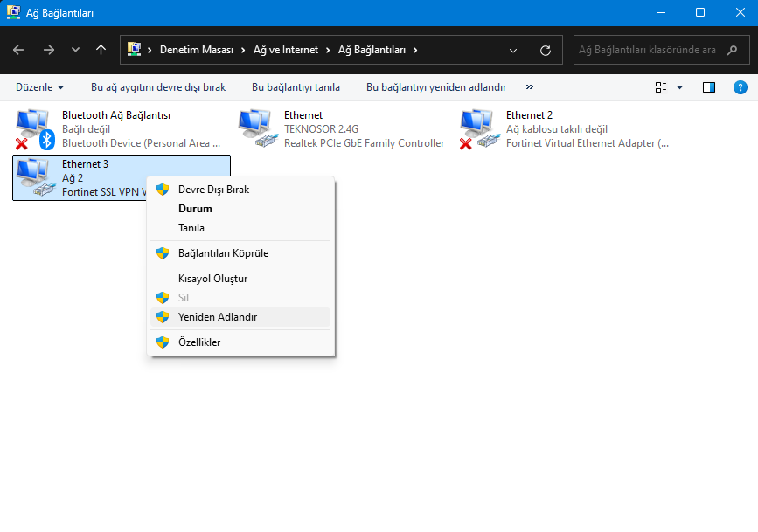The height and width of the screenshot is (532, 758).
Task: Click Bu bağlantıyı tanıla toolbar button
Action: coord(296,87)
